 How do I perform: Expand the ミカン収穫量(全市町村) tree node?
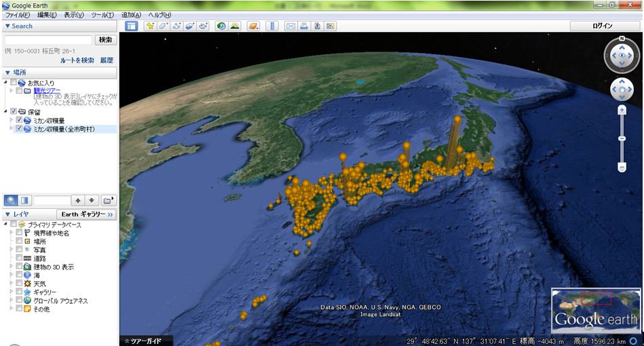[12, 128]
